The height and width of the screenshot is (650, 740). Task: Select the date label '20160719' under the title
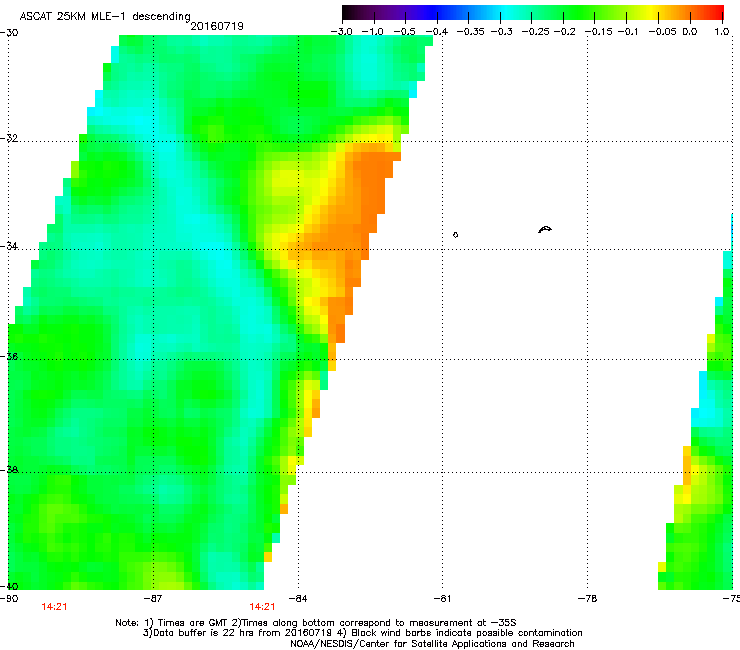[x=217, y=26]
